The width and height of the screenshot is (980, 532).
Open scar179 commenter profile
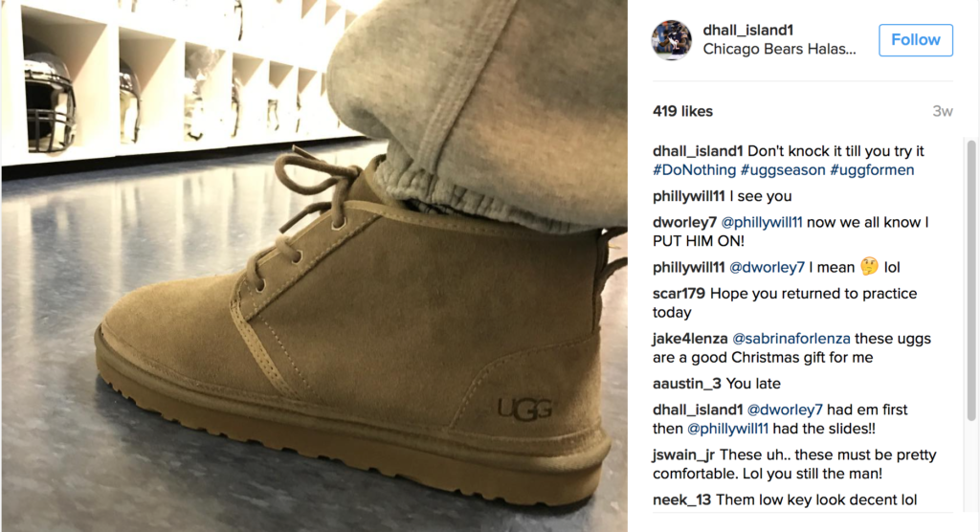click(679, 294)
